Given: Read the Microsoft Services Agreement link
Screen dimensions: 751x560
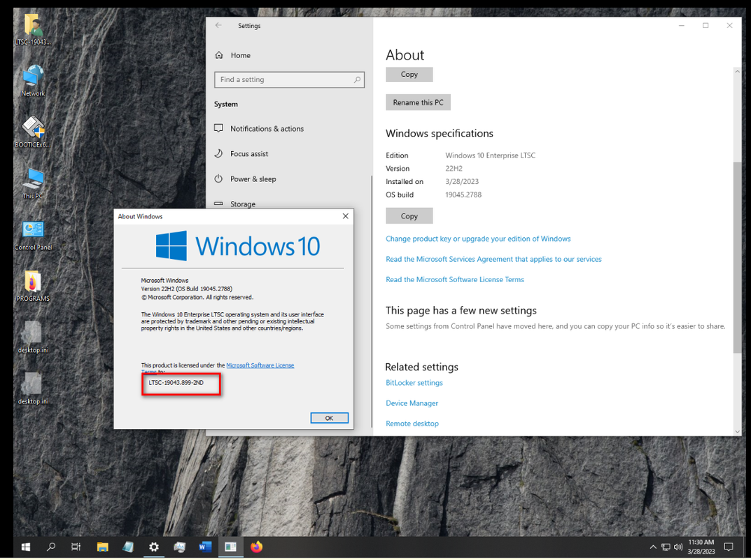Looking at the screenshot, I should click(x=493, y=259).
